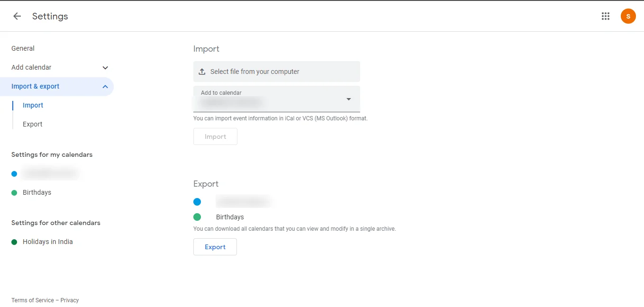Click the Settings page title
The width and height of the screenshot is (644, 307).
pyautogui.click(x=50, y=16)
